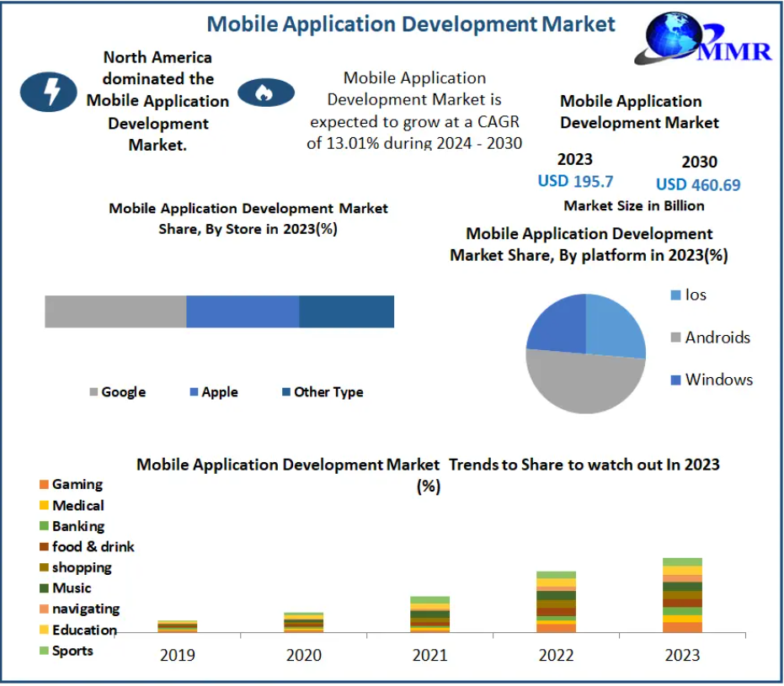Click the 2022 stacked bar column
Screen dimensions: 784x686
[x=556, y=602]
